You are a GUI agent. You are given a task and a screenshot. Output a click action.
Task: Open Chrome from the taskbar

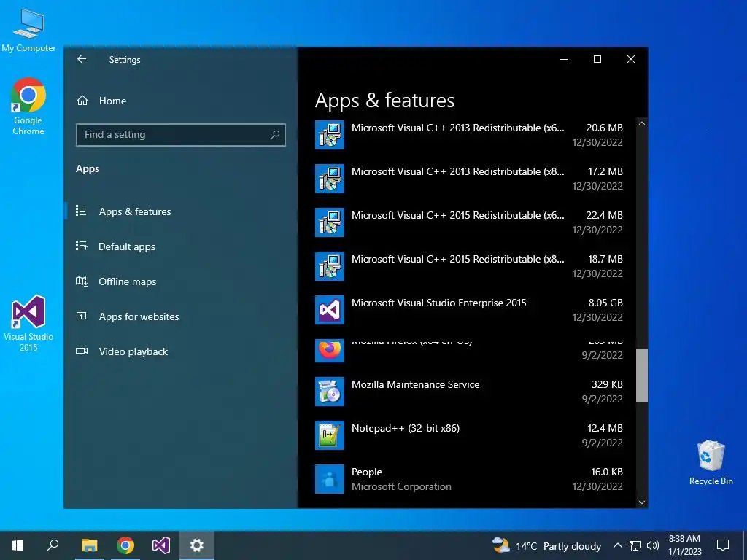[125, 545]
